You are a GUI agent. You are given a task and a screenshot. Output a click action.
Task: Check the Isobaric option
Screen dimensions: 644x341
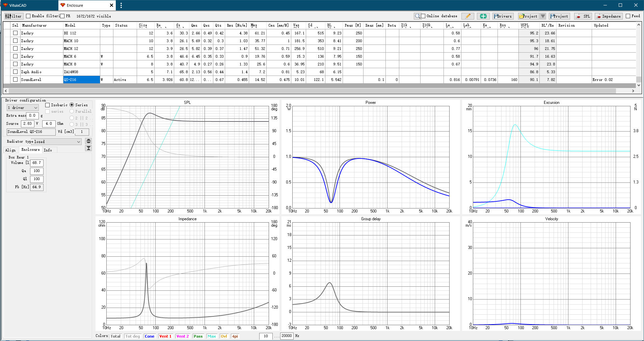click(48, 105)
